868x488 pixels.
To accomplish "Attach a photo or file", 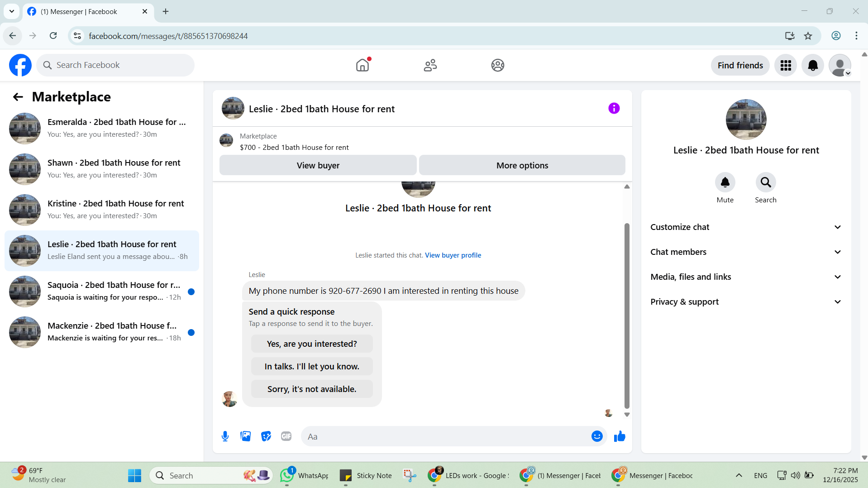I will 246,436.
